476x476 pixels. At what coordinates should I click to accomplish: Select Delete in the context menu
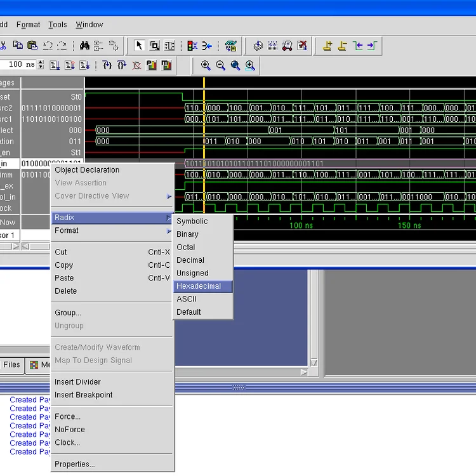(112, 291)
